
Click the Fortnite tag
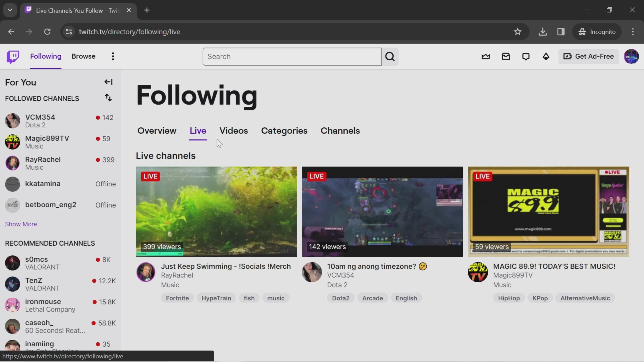pos(177,298)
